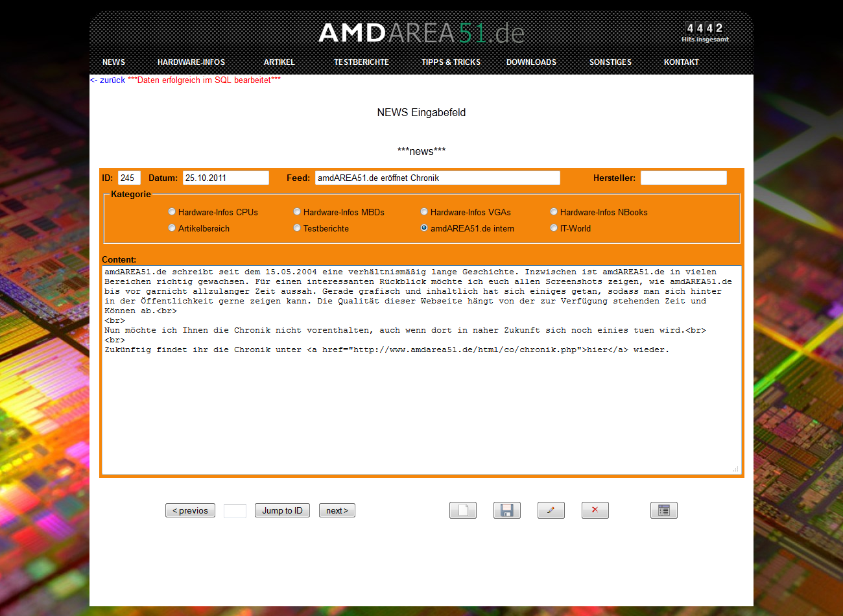
Task: Click the 'Content:' label
Action: [119, 259]
